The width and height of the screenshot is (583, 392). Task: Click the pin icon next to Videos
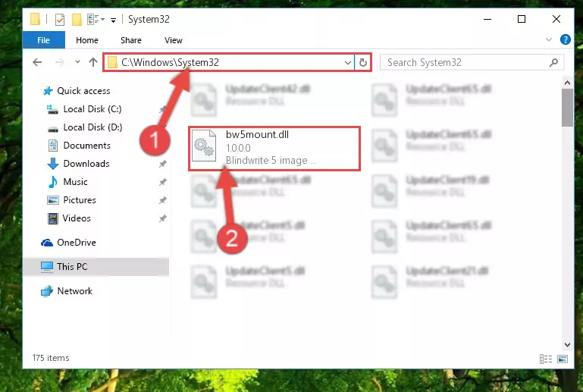pyautogui.click(x=162, y=218)
